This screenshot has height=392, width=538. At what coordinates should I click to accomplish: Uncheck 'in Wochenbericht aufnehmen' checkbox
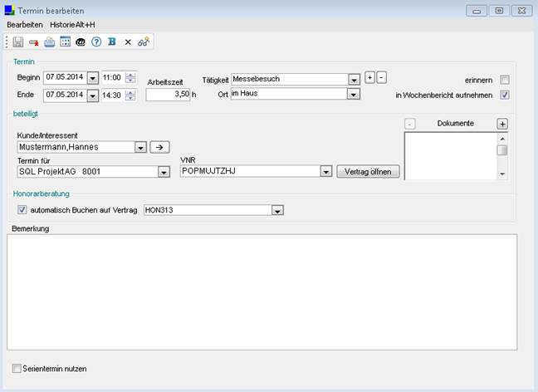coord(505,95)
